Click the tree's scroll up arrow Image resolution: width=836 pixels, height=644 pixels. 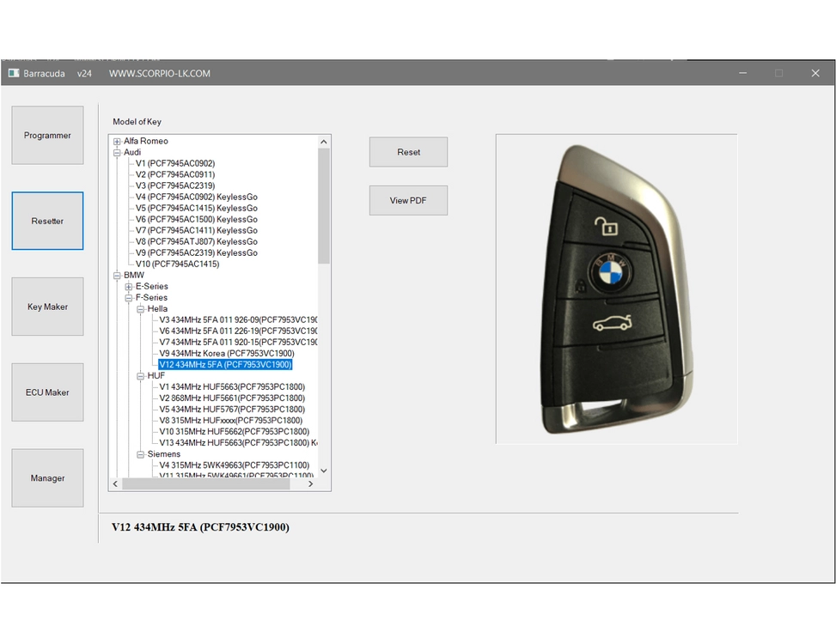(324, 142)
